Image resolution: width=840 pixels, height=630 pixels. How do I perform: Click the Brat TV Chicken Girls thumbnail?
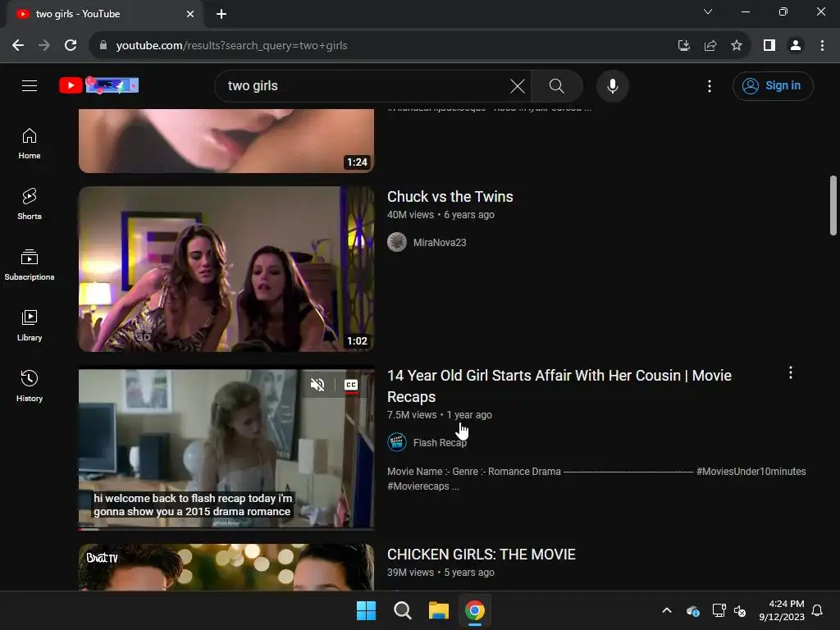[226, 568]
